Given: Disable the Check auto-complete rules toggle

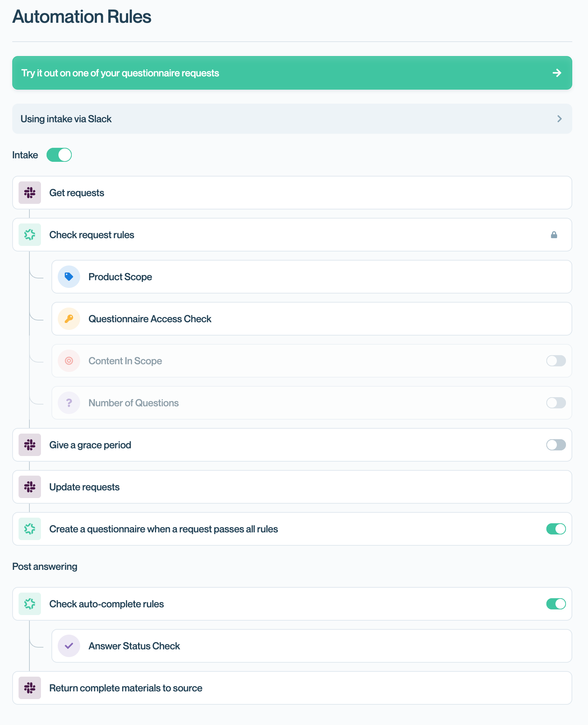Looking at the screenshot, I should [x=556, y=604].
